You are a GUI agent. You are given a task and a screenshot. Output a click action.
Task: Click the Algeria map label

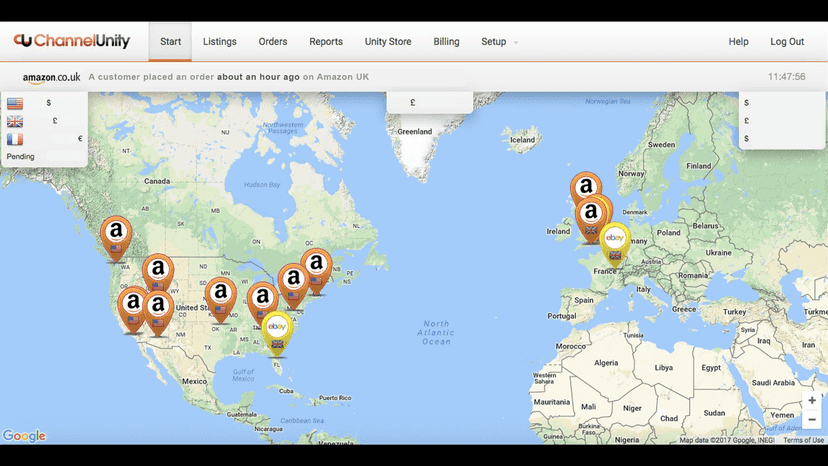click(606, 363)
